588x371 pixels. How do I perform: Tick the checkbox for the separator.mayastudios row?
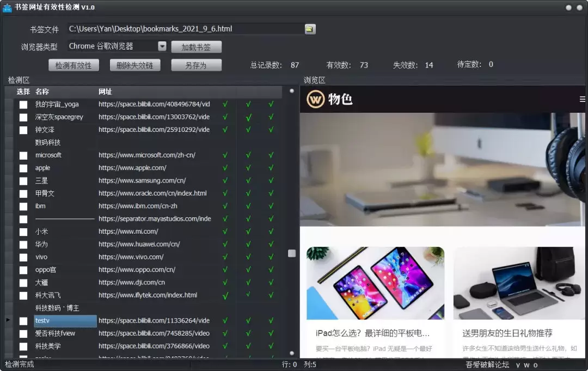(x=23, y=220)
